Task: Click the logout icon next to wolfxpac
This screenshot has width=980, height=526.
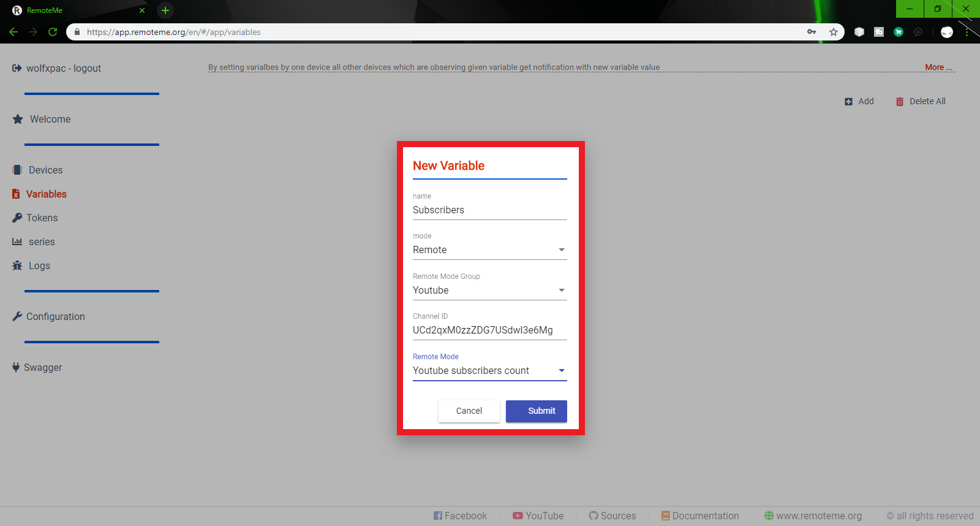Action: [x=17, y=68]
